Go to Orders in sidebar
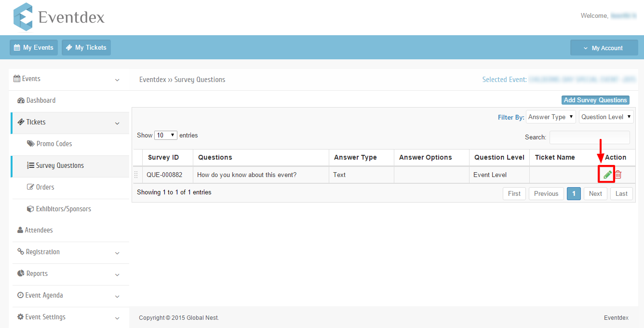 click(x=45, y=187)
